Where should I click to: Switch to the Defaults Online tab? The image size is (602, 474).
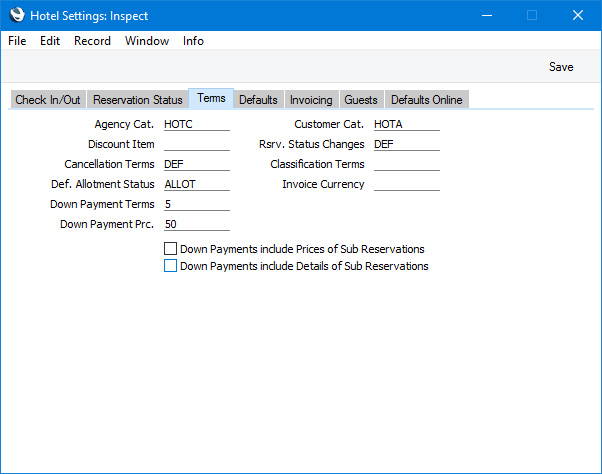(426, 100)
